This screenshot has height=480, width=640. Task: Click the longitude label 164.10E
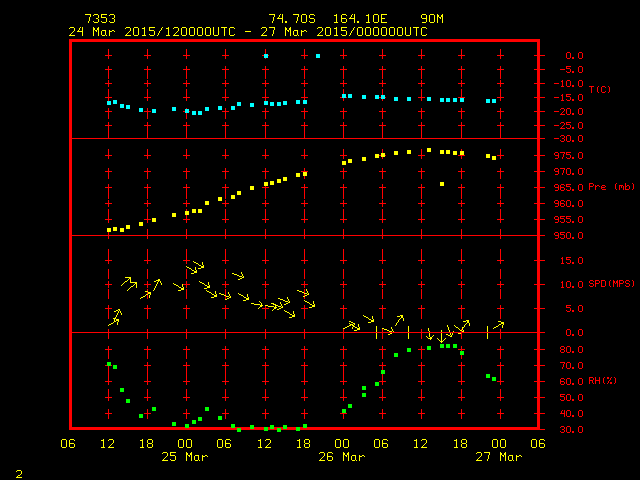tap(360, 19)
